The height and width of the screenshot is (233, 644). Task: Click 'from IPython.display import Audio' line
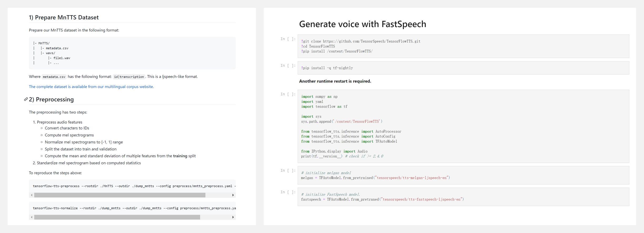(x=334, y=151)
